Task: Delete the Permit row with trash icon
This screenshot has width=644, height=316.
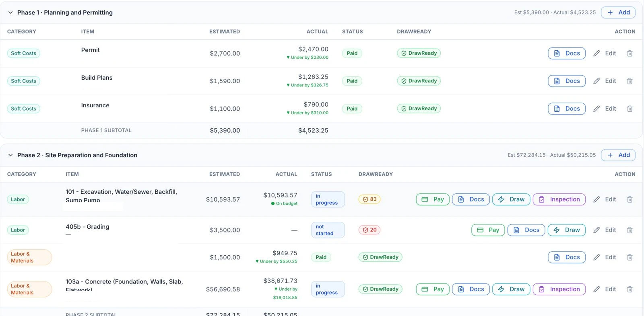Action: [630, 53]
